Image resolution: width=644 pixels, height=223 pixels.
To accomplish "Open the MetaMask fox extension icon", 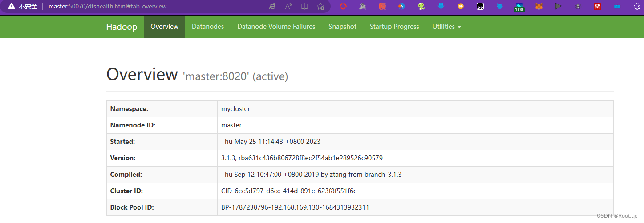I will click(539, 6).
